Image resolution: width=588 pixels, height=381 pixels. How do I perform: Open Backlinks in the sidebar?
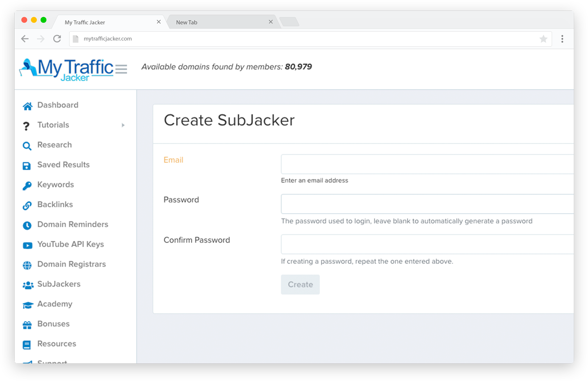click(x=55, y=204)
